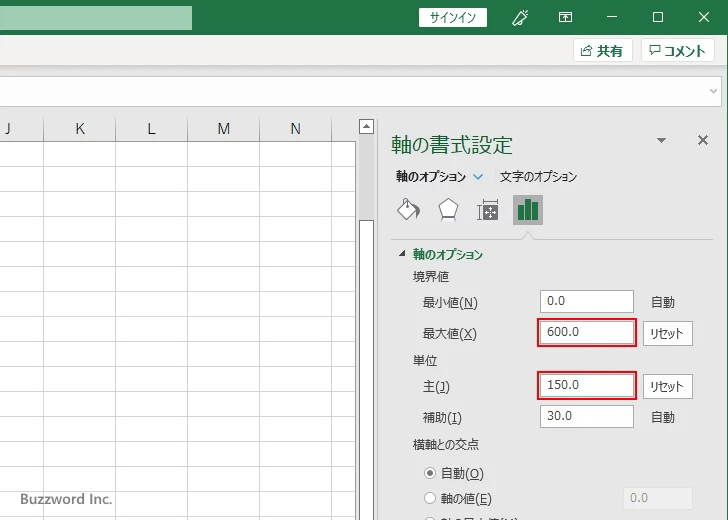This screenshot has height=520, width=728.
Task: Click the 主 unit field showing 150.0
Action: pyautogui.click(x=587, y=385)
